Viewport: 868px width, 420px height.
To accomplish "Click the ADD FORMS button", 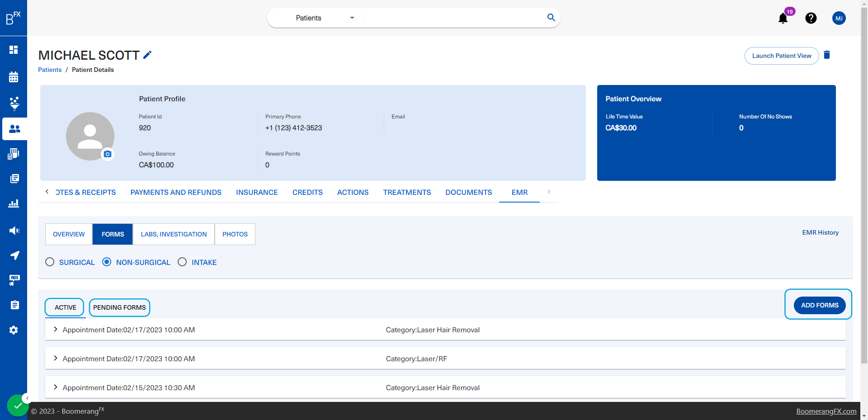I will tap(820, 305).
